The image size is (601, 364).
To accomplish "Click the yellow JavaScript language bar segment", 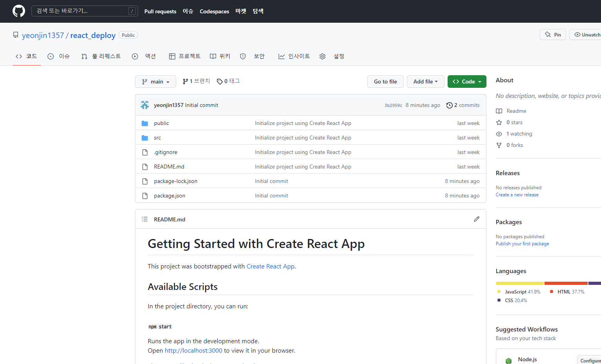I will 520,283.
